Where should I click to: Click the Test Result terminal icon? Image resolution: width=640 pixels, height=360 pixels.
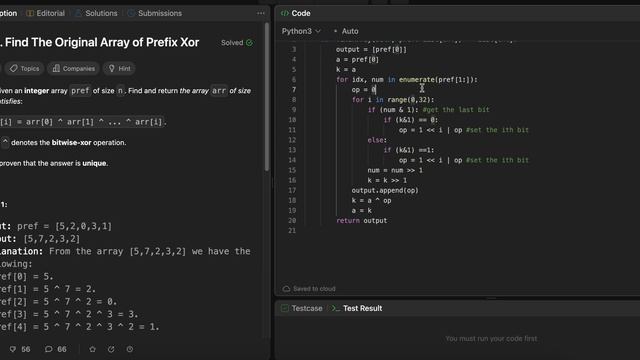[x=335, y=308]
